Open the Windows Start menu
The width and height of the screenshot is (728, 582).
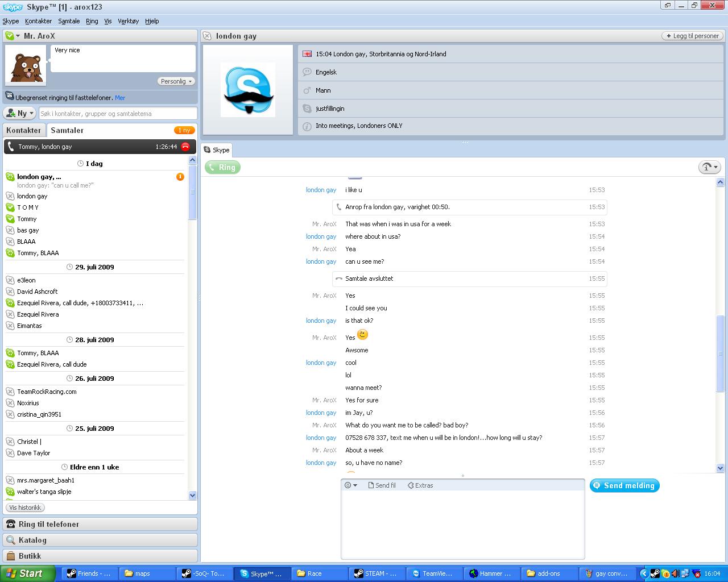click(28, 573)
